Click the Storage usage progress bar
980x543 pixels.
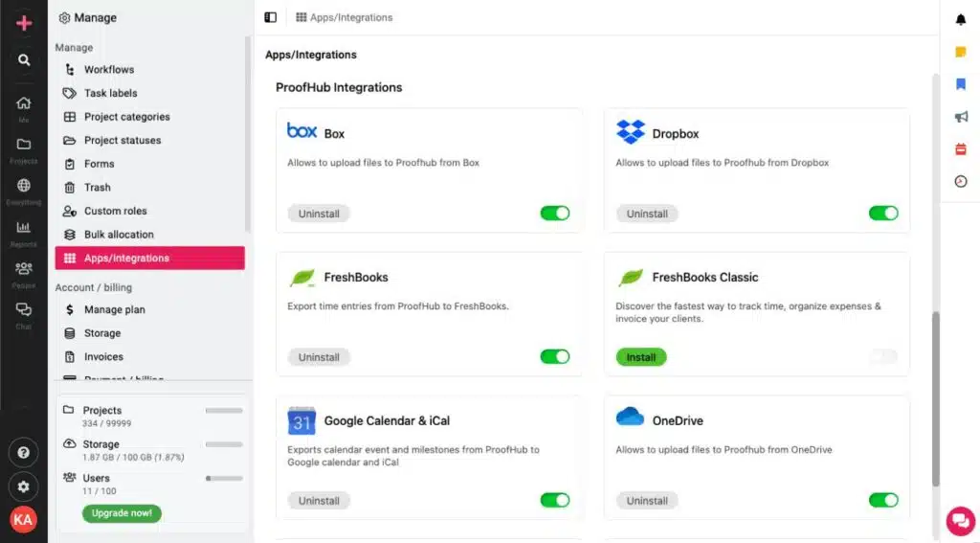(x=224, y=444)
